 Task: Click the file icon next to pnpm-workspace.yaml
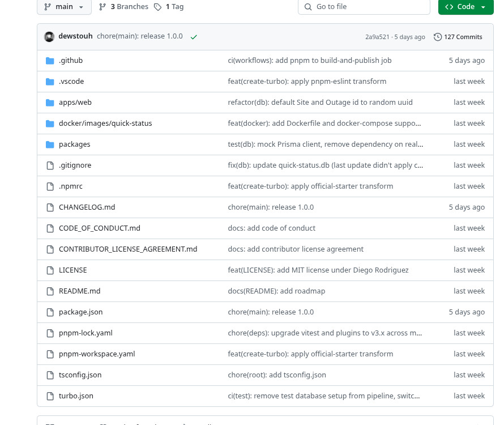(50, 354)
